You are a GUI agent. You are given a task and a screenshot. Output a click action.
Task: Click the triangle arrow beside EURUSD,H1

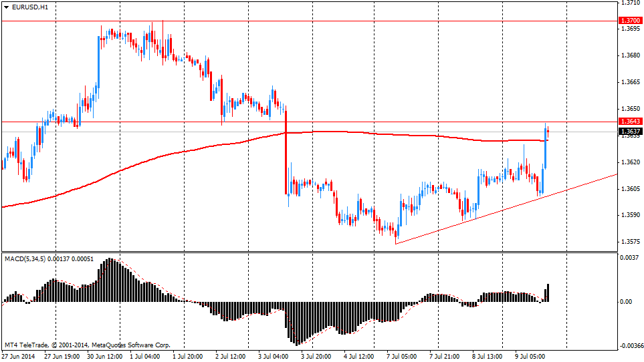6,7
